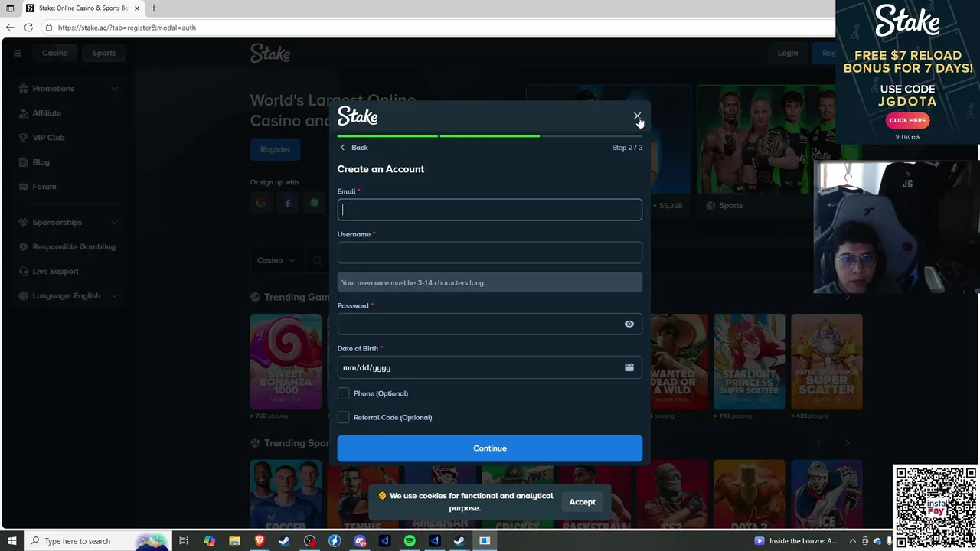Reload the page with refresh icon
The height and width of the screenshot is (551, 980).
28,28
